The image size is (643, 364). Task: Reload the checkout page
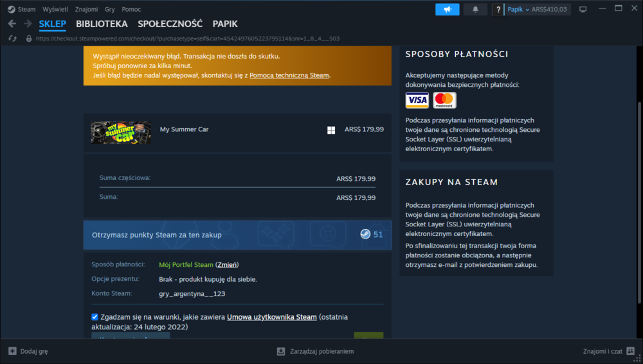(x=12, y=39)
